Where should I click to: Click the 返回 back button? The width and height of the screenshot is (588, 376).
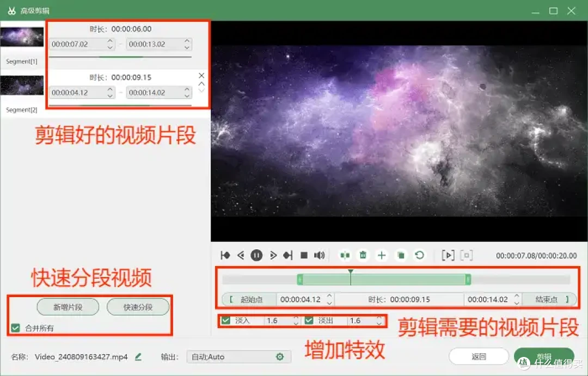479,356
